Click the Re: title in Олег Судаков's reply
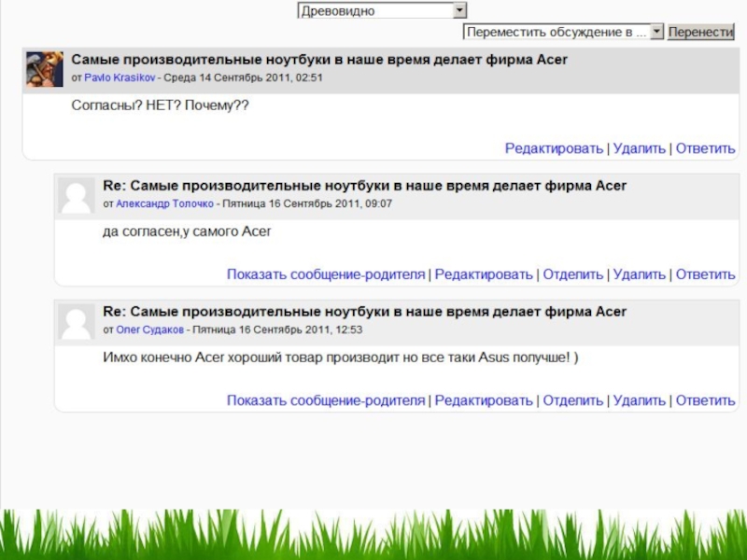Viewport: 747px width, 560px height. point(364,312)
